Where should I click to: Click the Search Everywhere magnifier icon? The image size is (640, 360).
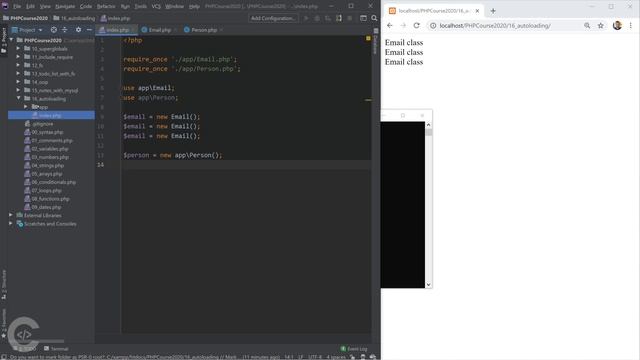pyautogui.click(x=374, y=18)
